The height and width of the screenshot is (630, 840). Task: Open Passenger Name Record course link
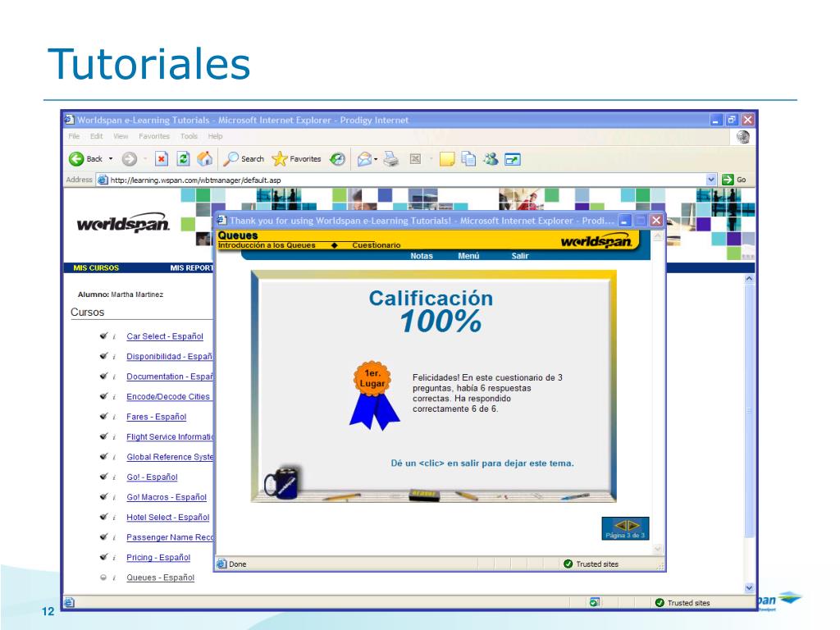(x=169, y=537)
